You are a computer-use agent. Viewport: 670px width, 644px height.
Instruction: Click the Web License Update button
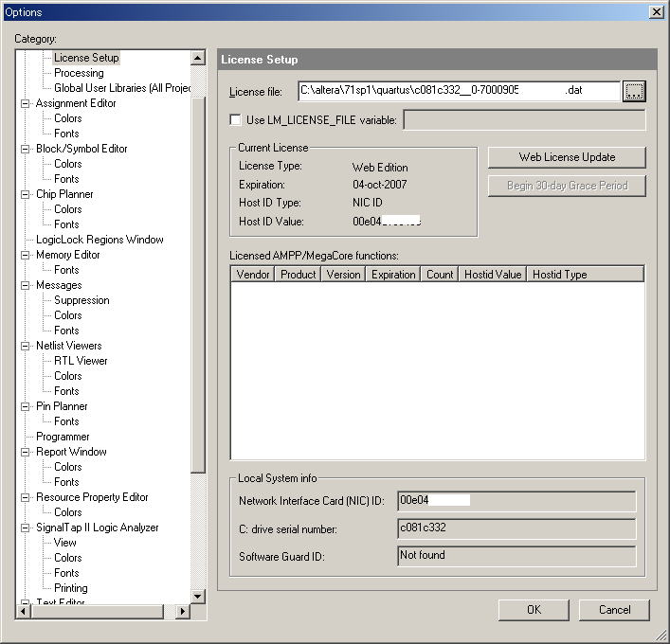pos(567,157)
